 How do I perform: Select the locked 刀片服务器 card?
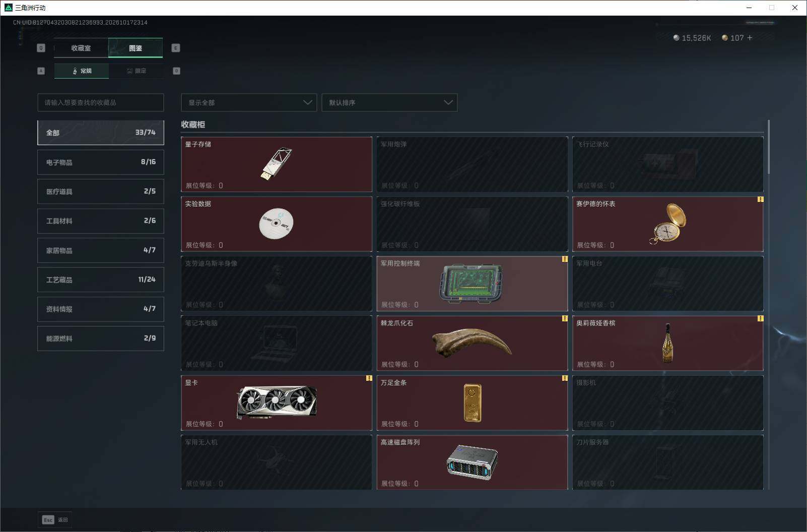[668, 462]
